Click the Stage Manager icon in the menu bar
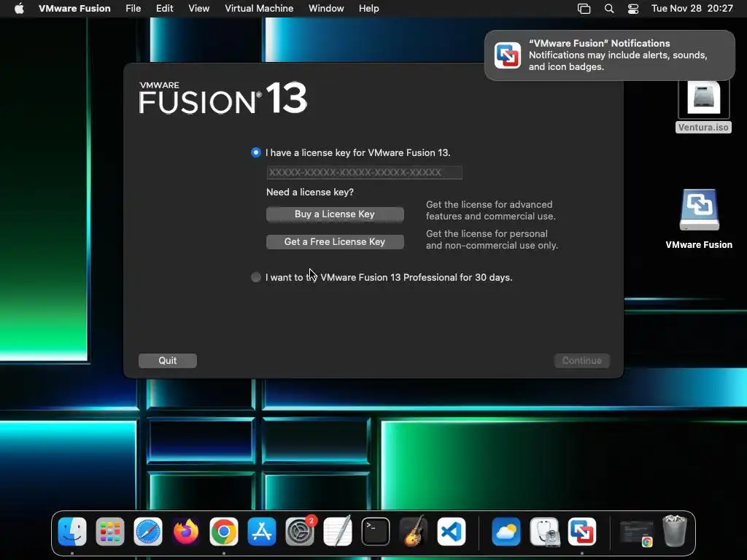This screenshot has width=747, height=560. tap(584, 9)
